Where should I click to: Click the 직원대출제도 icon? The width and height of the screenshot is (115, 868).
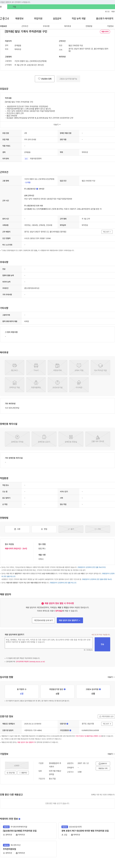[x=36, y=385]
